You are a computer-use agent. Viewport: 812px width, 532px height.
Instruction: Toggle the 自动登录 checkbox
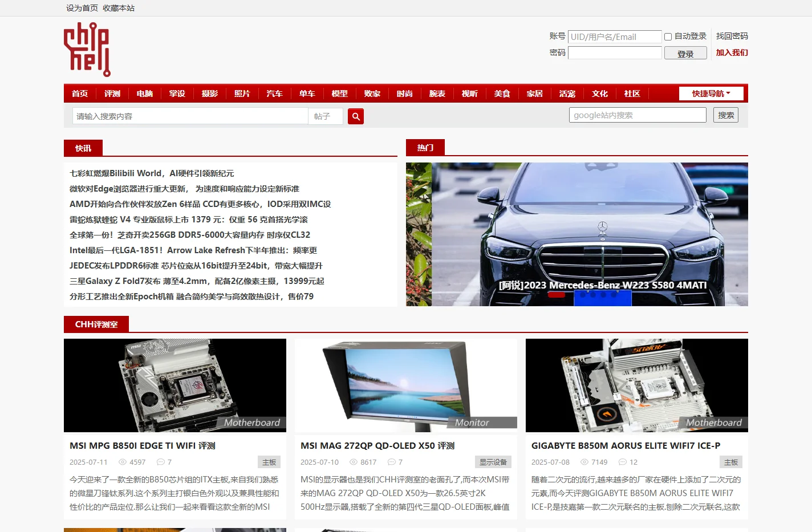click(x=668, y=36)
